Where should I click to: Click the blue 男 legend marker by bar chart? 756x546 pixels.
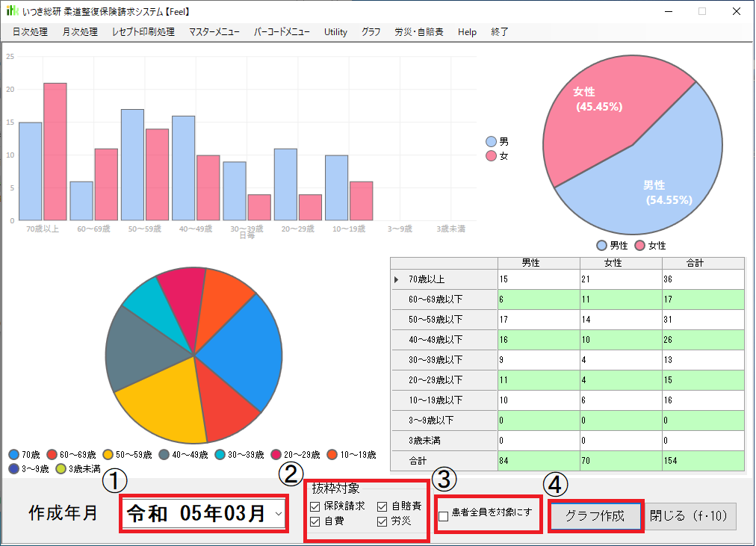click(x=491, y=141)
